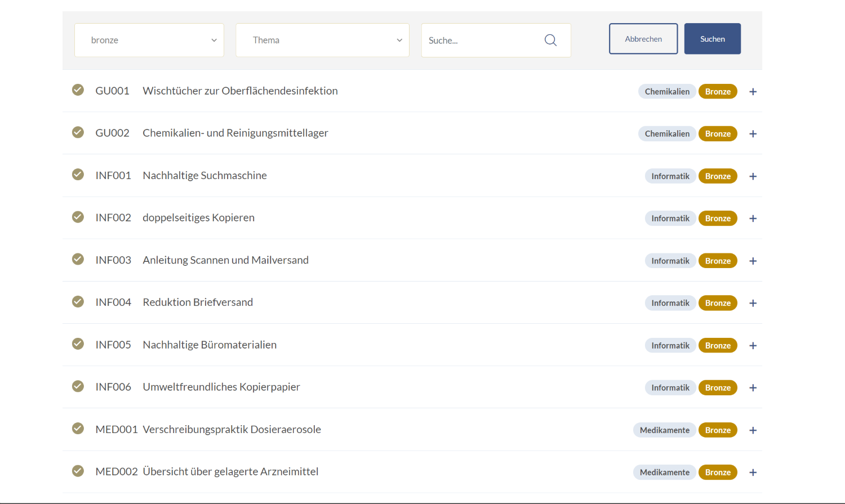Click the plus icon for INF006 Umweltfreundliches Kopierpapier
The image size is (845, 504).
point(753,388)
